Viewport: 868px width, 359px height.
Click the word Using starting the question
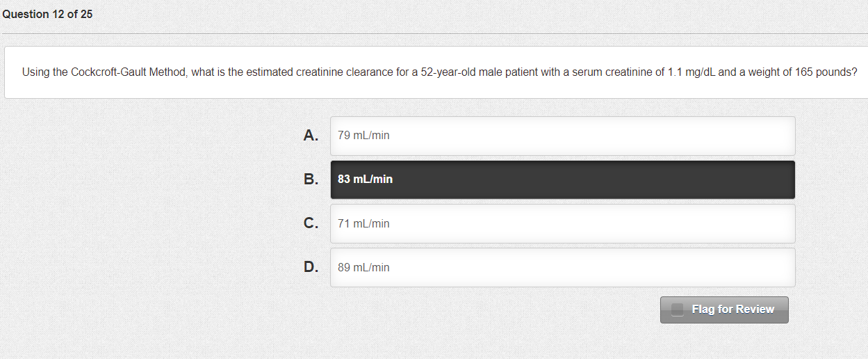coord(35,72)
